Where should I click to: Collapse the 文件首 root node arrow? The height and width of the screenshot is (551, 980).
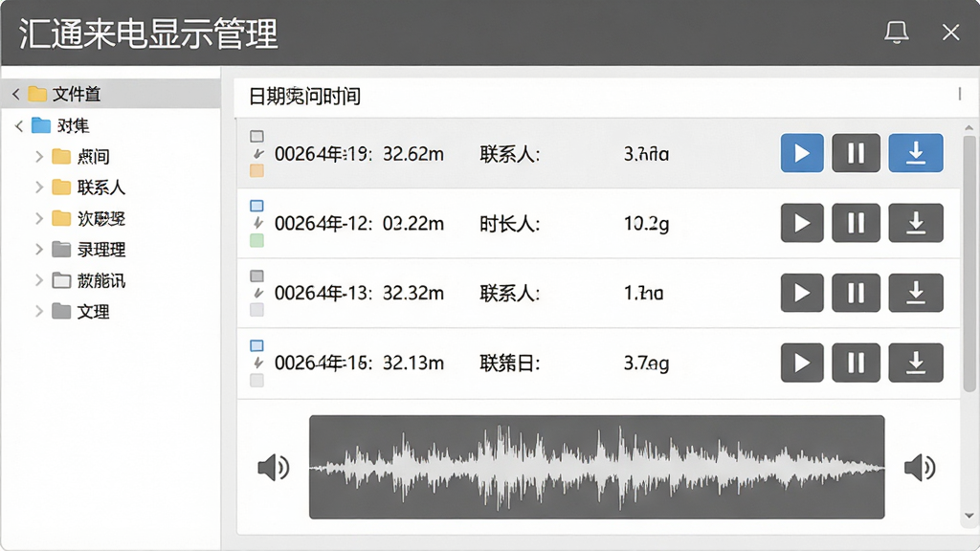tap(16, 95)
